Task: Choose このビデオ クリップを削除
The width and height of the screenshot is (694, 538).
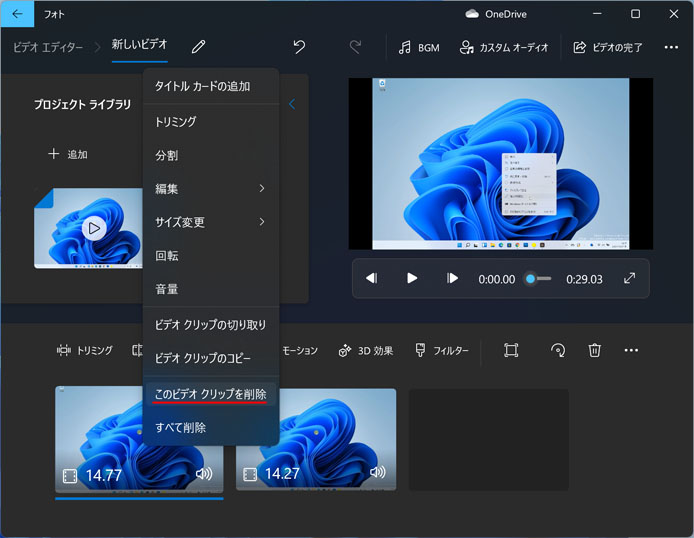Action: [x=211, y=394]
